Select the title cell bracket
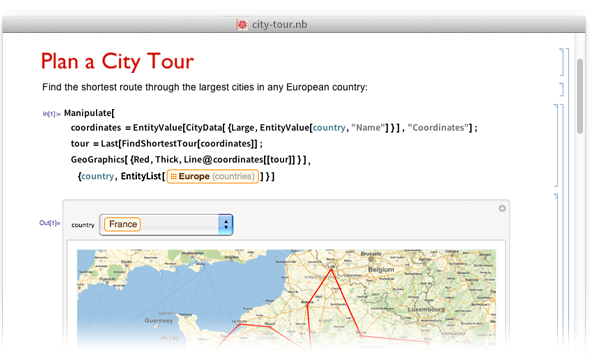 tap(562, 62)
